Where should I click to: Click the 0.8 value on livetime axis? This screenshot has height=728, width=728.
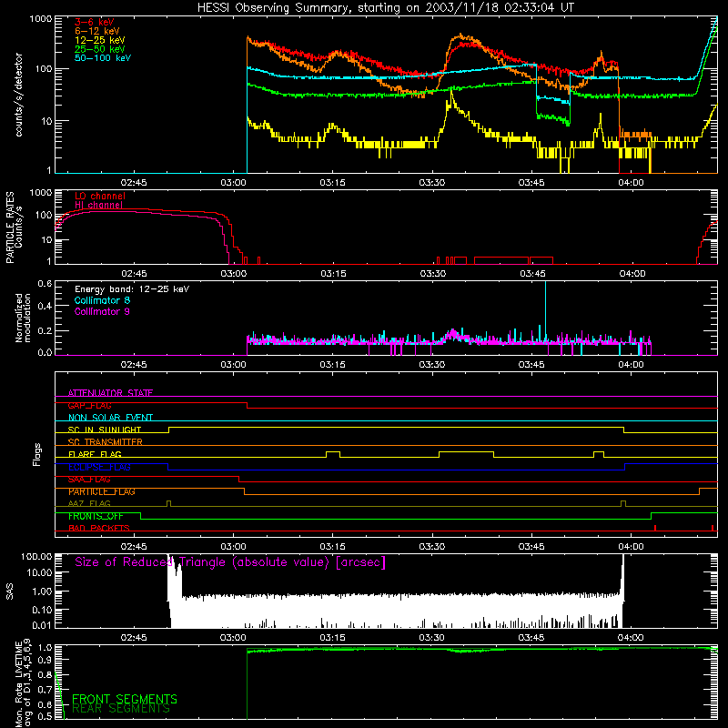click(x=45, y=674)
